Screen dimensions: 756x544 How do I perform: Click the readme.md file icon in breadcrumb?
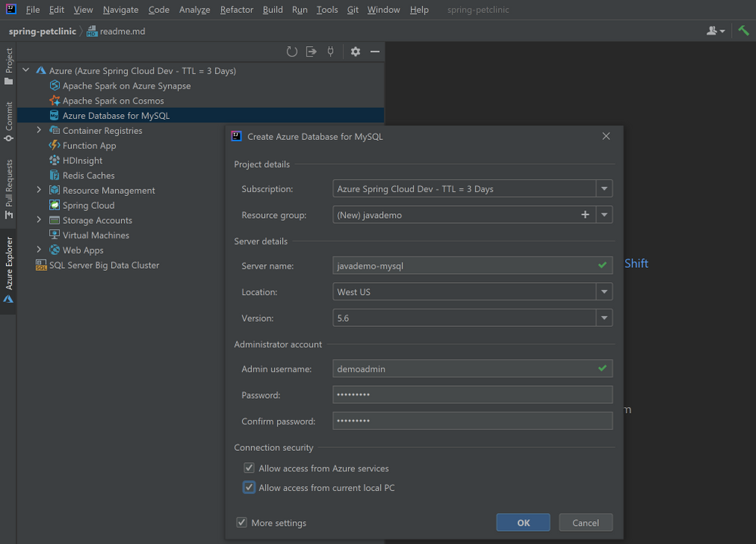[x=92, y=31]
